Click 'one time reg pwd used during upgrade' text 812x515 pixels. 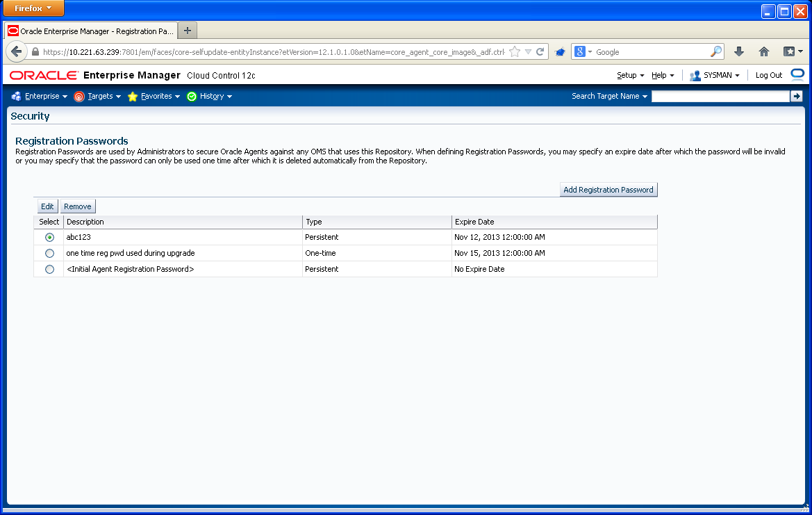[x=131, y=254]
